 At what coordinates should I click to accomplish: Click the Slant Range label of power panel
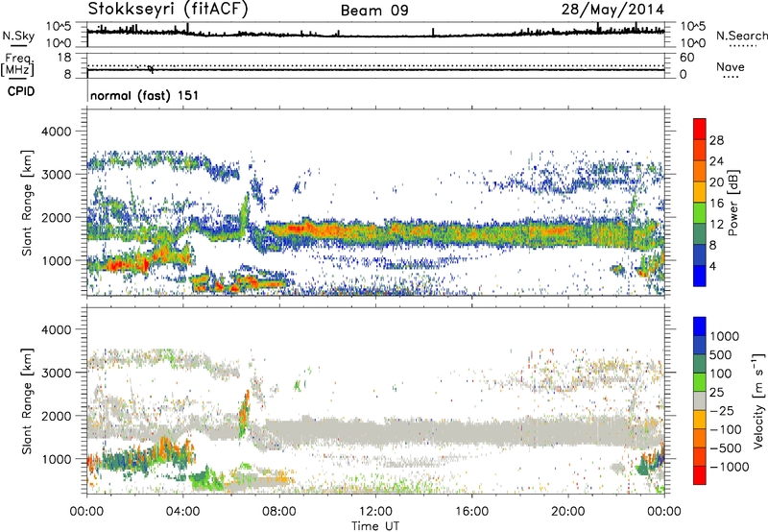[27, 203]
